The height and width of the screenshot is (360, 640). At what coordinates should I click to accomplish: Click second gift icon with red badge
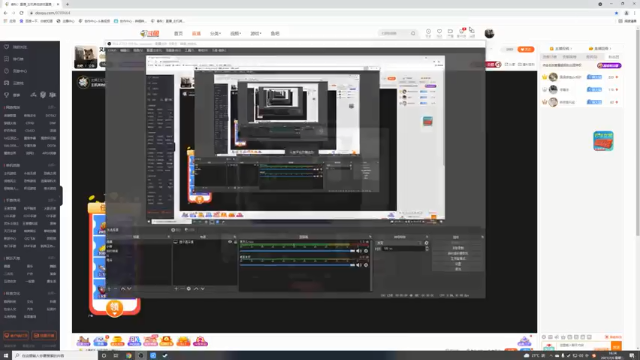[100, 341]
